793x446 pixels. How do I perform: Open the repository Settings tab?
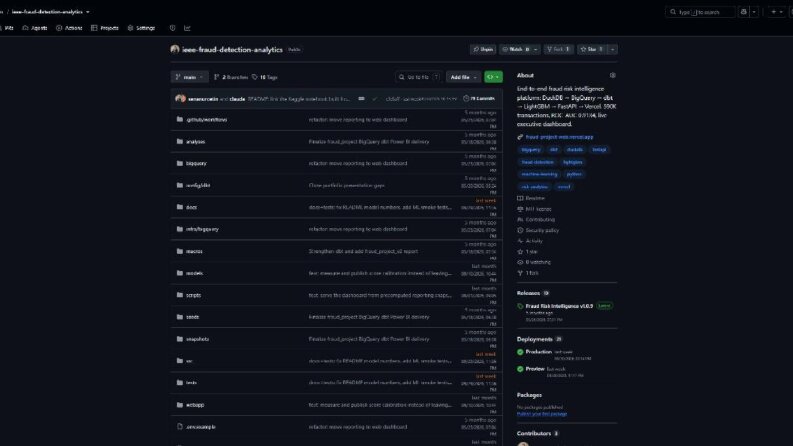(141, 28)
